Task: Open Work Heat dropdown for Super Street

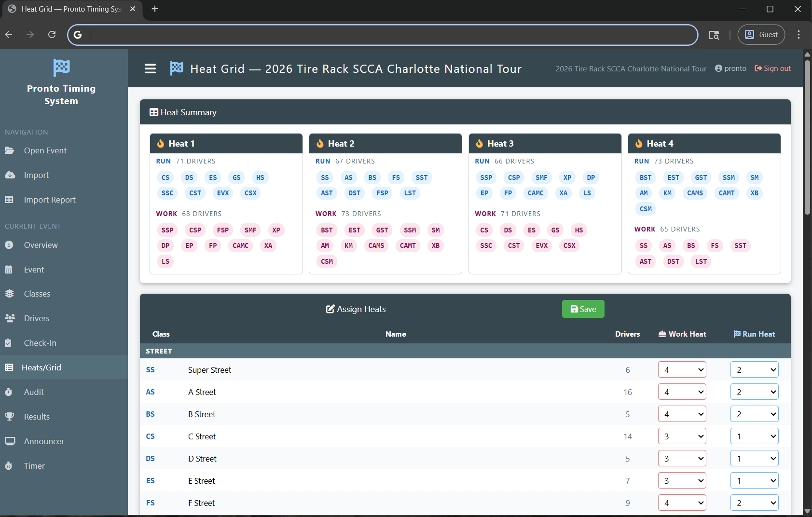Action: (x=682, y=370)
